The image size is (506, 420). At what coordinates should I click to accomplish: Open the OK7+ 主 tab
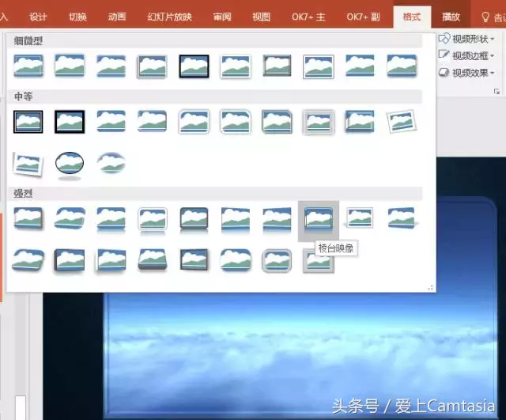(x=308, y=17)
